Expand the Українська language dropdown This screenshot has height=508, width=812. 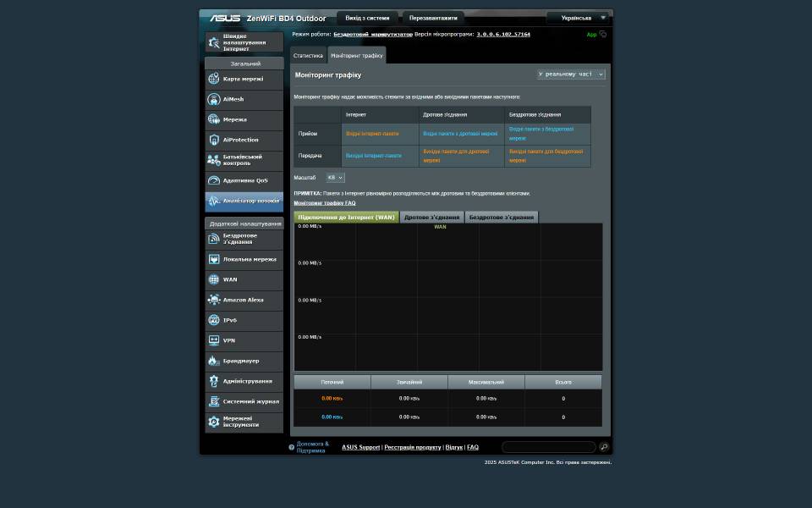point(579,18)
